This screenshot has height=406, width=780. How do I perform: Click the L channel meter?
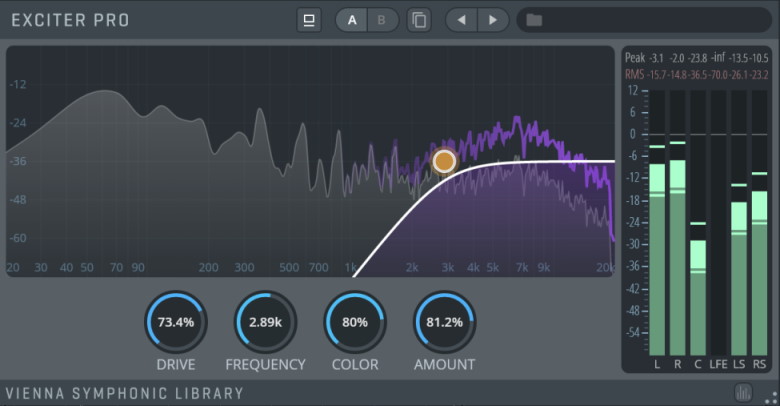657,223
